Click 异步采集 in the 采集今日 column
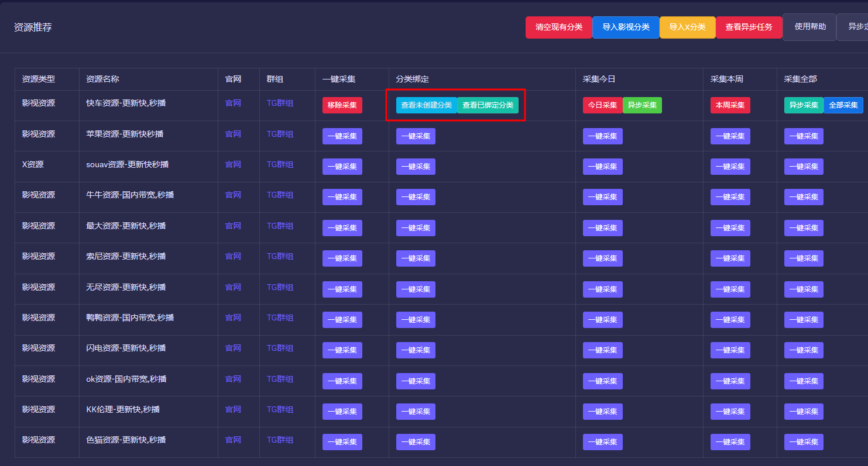 (x=642, y=105)
